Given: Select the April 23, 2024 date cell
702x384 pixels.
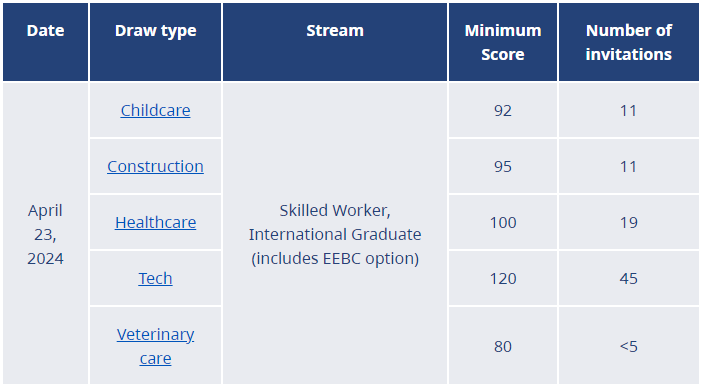Looking at the screenshot, I should 45,234.
